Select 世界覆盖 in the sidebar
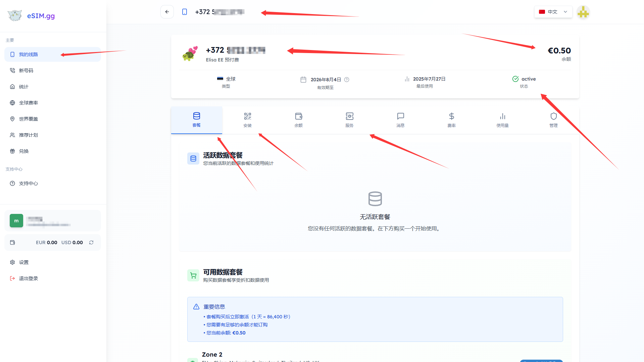The image size is (644, 362). 28,119
